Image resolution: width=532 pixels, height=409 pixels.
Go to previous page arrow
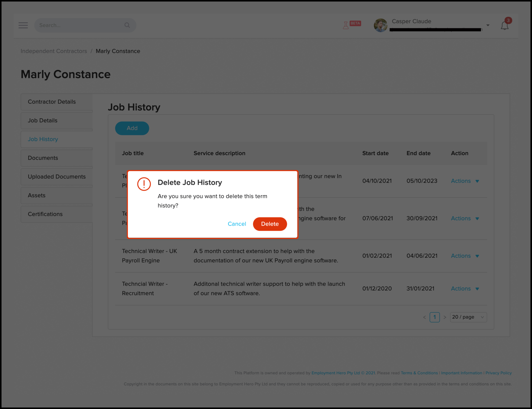click(x=425, y=317)
